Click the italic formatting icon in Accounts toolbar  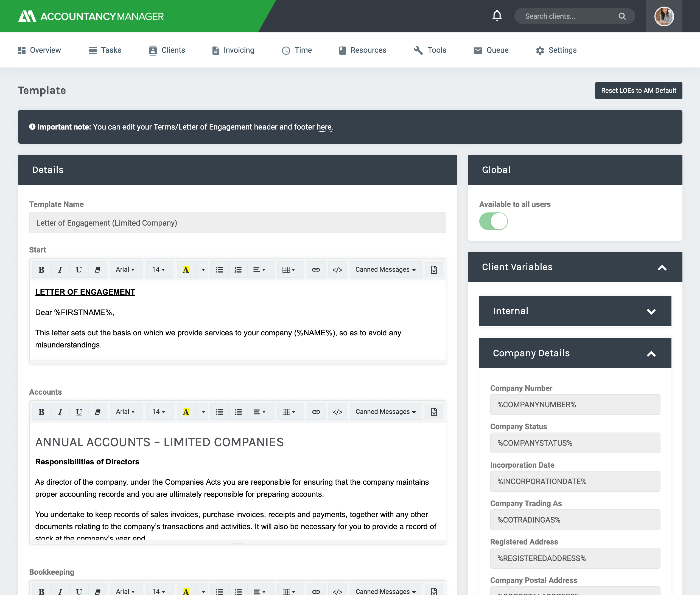[x=59, y=412]
